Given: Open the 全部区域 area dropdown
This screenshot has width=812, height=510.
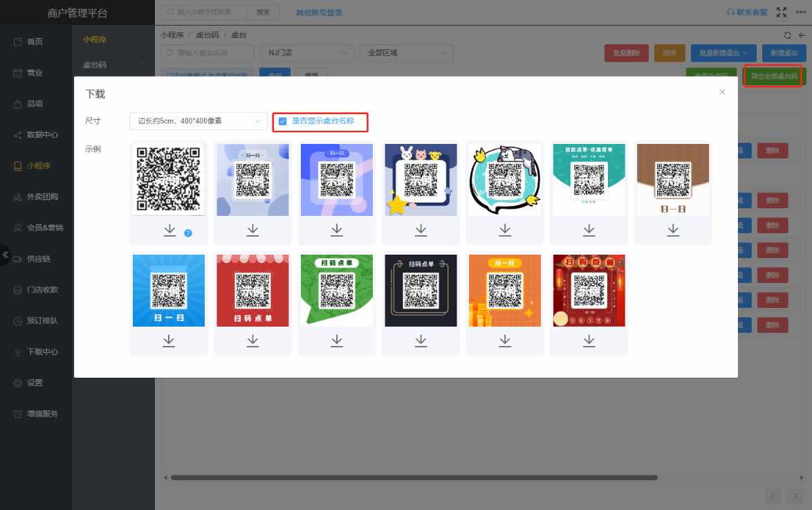Looking at the screenshot, I should [407, 53].
